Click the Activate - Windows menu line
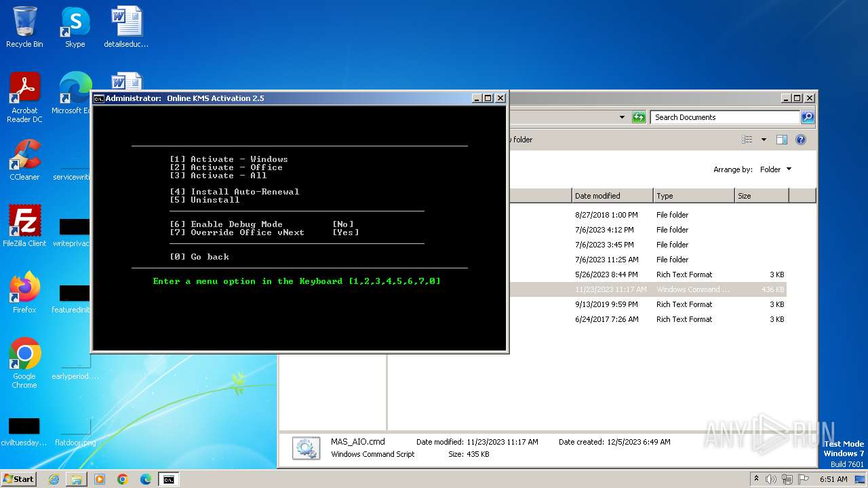 [x=229, y=159]
